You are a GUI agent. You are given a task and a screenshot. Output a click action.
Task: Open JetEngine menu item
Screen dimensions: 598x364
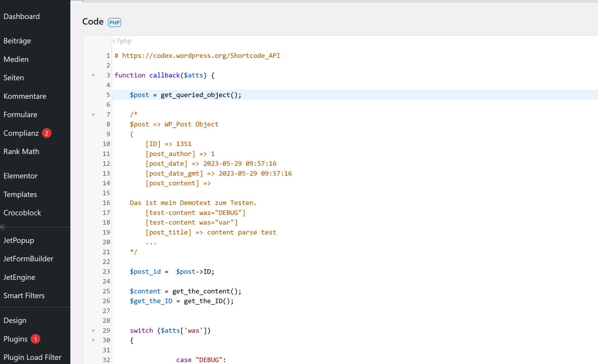[19, 277]
